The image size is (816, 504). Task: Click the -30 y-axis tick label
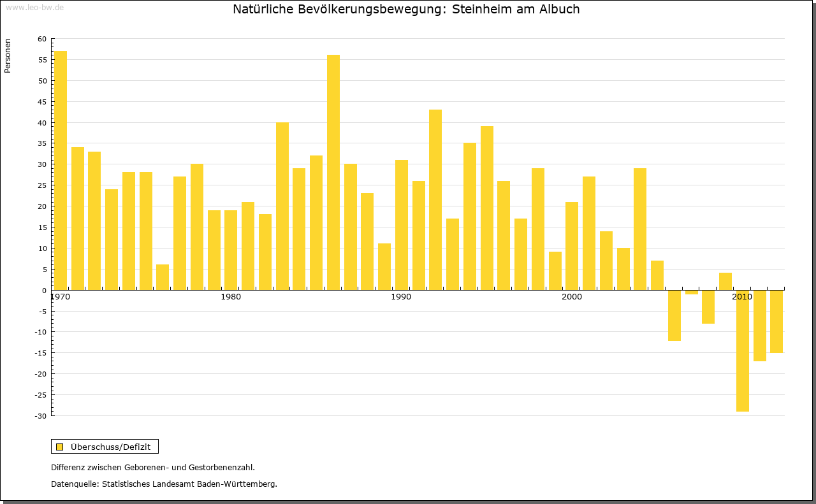click(x=40, y=416)
